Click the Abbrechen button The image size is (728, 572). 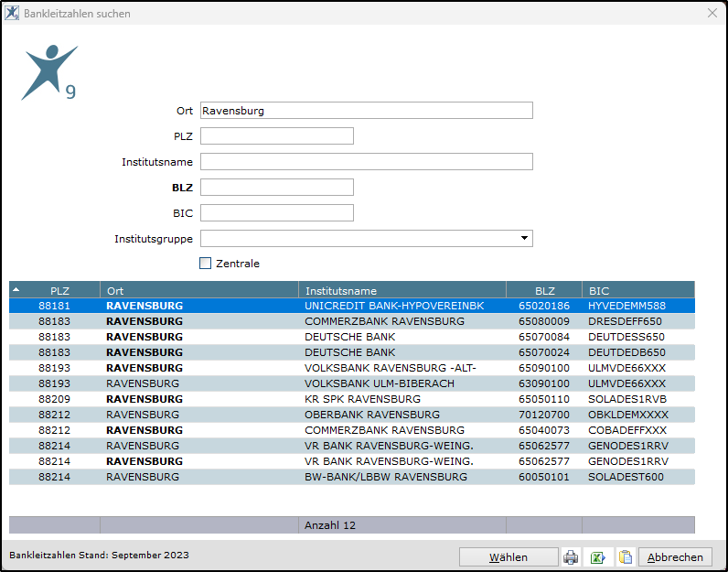675,557
